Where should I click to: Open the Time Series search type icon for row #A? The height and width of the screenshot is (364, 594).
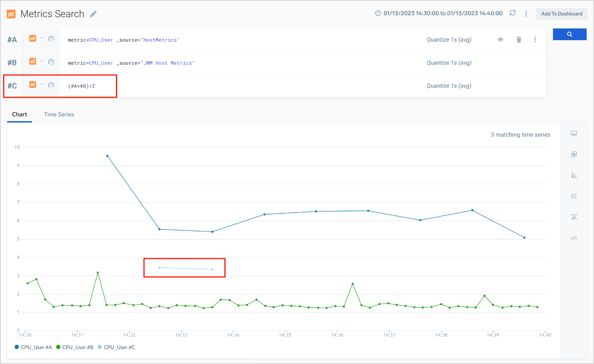(x=33, y=38)
